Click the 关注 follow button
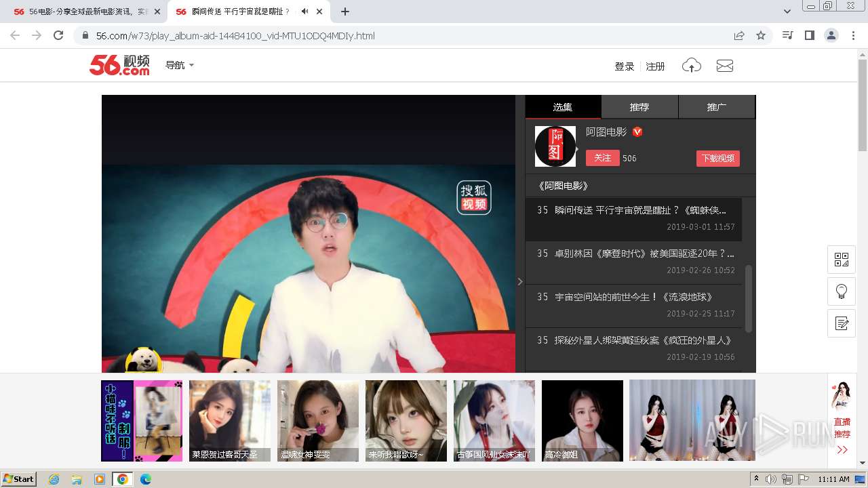Image resolution: width=868 pixels, height=488 pixels. [603, 158]
